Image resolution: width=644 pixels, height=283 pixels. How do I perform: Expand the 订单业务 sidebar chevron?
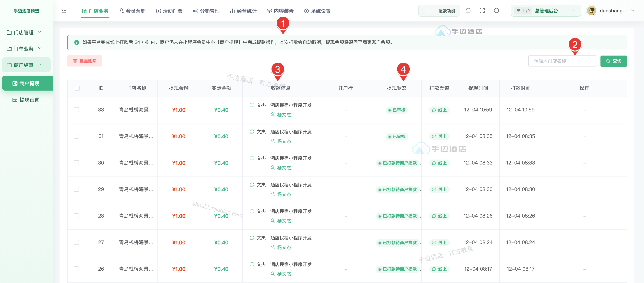pyautogui.click(x=39, y=48)
